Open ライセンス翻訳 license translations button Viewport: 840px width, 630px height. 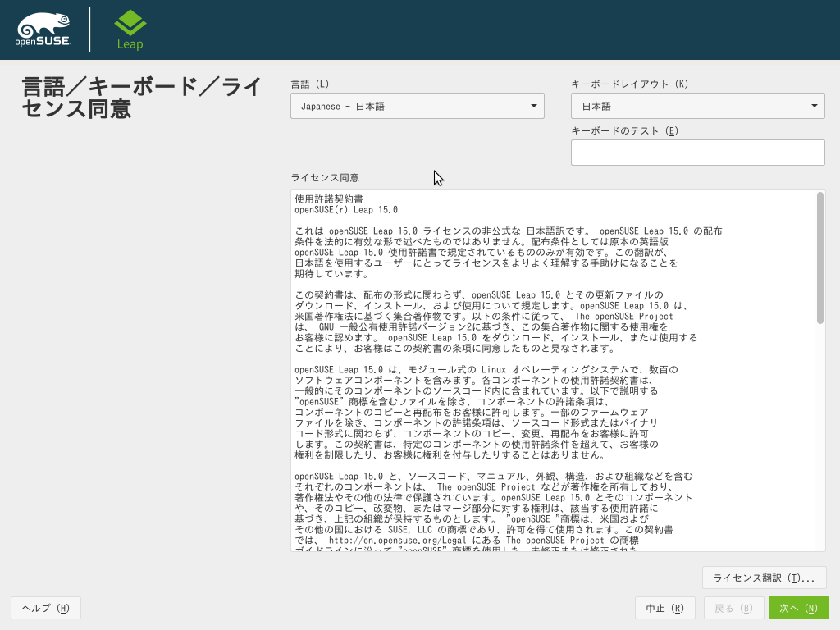[x=764, y=577]
